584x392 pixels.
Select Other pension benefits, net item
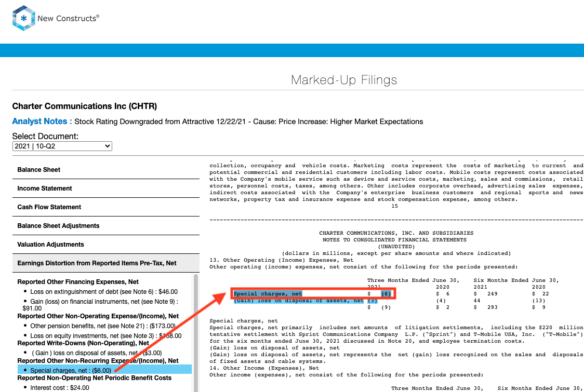tap(103, 326)
